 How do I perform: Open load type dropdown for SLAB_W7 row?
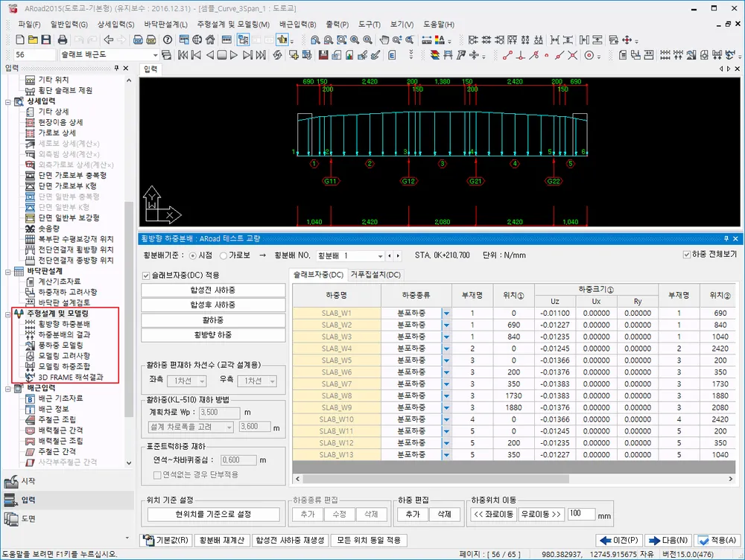[446, 384]
